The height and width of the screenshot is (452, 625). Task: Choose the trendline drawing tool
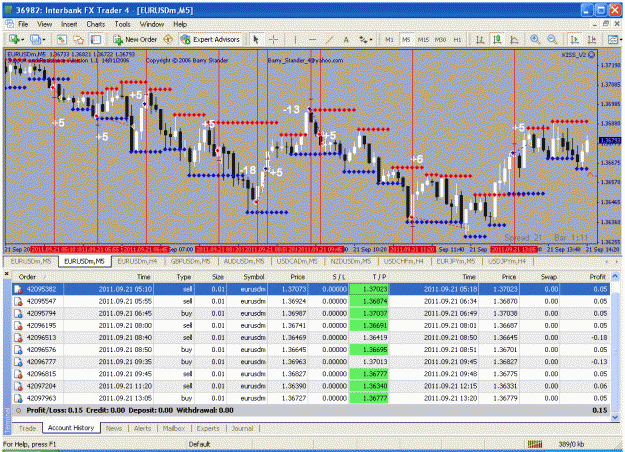click(329, 39)
